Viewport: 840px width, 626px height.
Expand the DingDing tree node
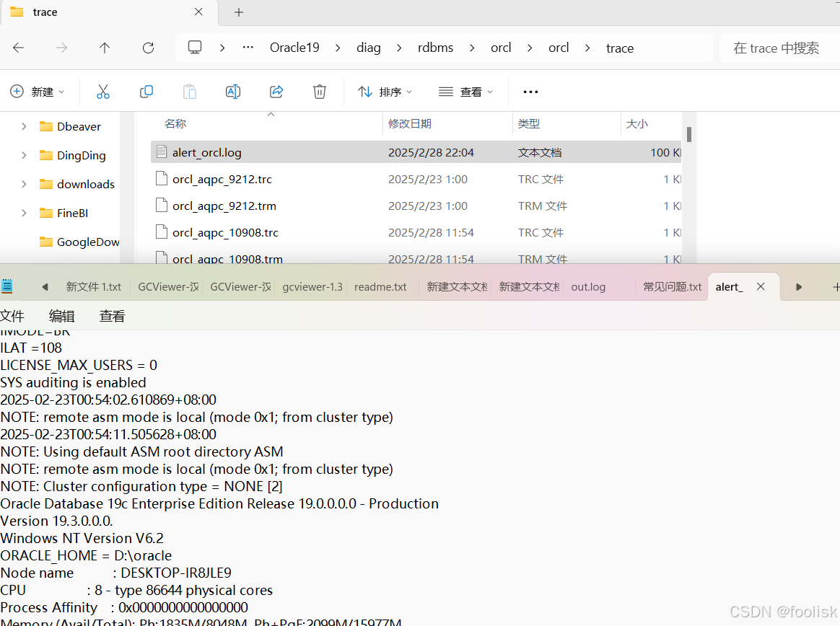24,155
